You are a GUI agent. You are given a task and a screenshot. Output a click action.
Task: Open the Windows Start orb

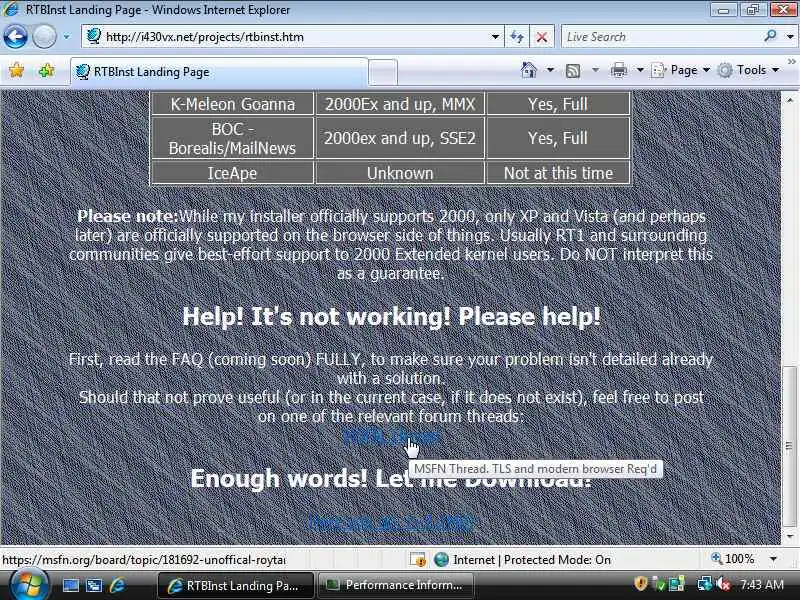click(x=28, y=585)
